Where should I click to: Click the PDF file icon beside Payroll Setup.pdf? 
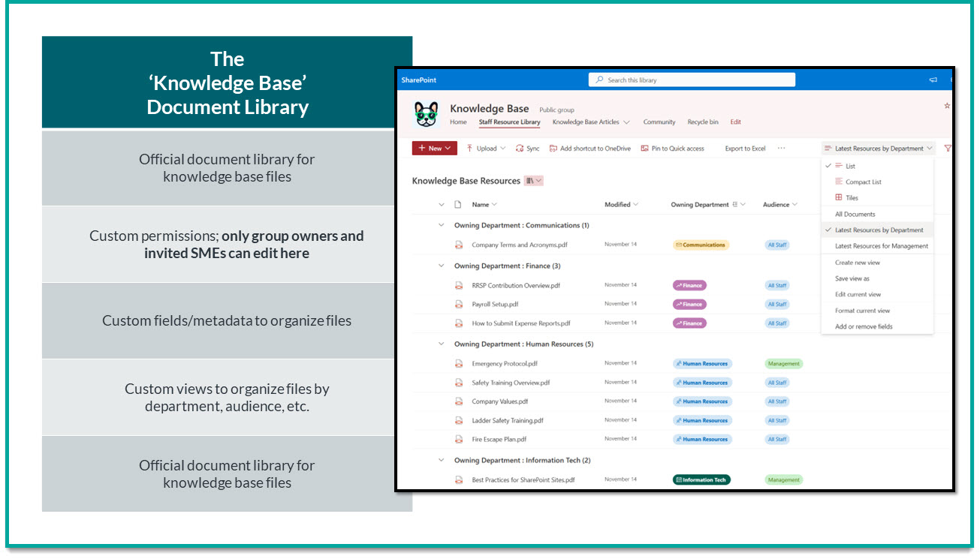pyautogui.click(x=459, y=304)
